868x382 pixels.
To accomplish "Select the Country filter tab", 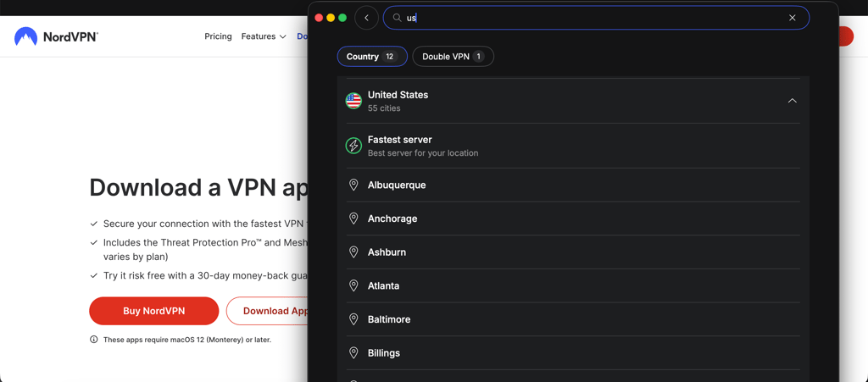I will point(372,57).
